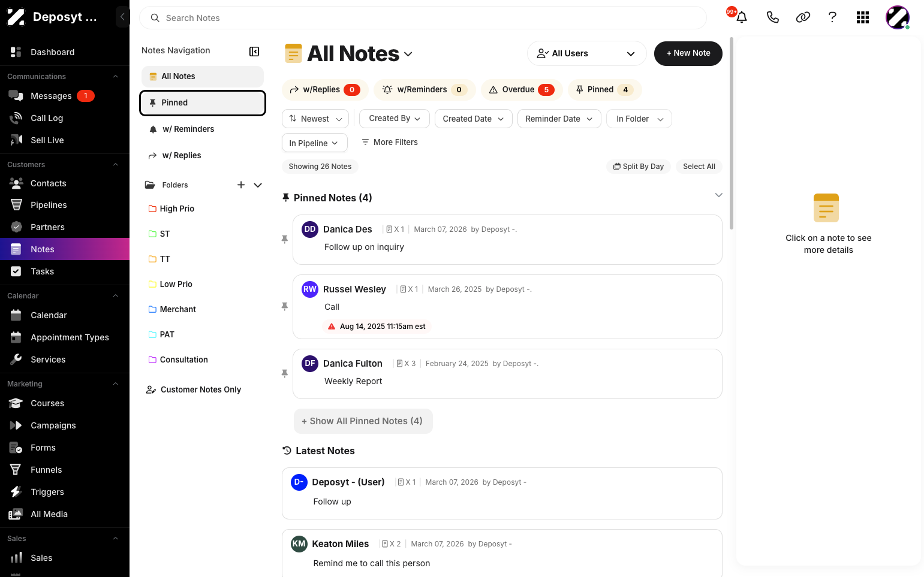
Task: Open the Newest sort dropdown
Action: point(315,119)
